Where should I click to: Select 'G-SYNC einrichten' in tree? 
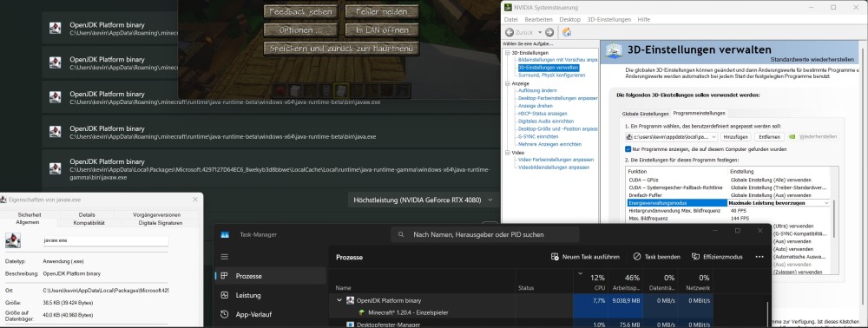tap(538, 136)
